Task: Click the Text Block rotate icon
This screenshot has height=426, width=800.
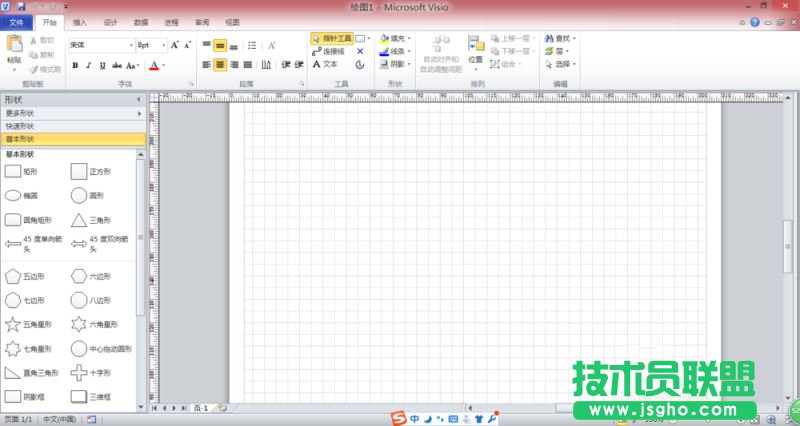Action: (360, 64)
